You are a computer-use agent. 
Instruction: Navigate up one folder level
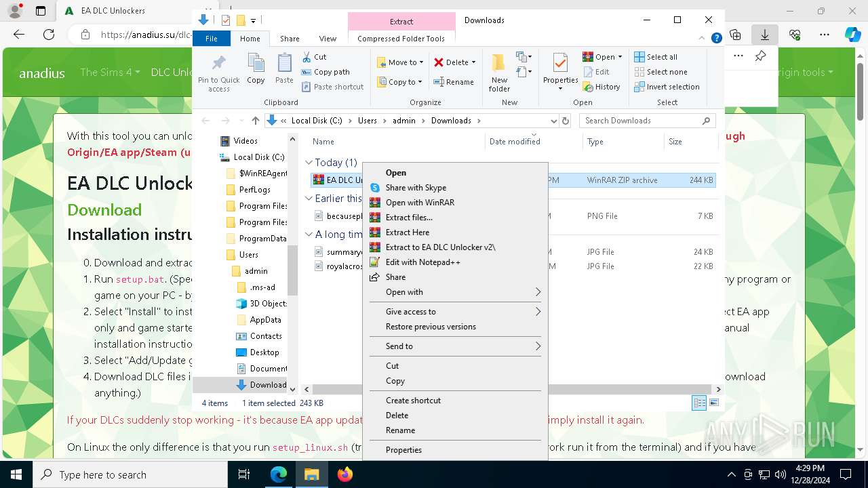255,121
